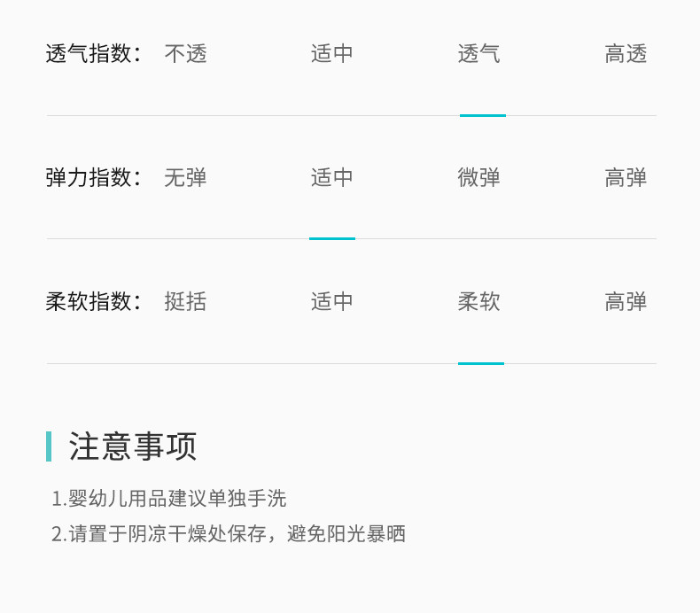Viewport: 700px width, 613px height.
Task: Select 适中 in the 柔软指数 row
Action: (x=332, y=302)
